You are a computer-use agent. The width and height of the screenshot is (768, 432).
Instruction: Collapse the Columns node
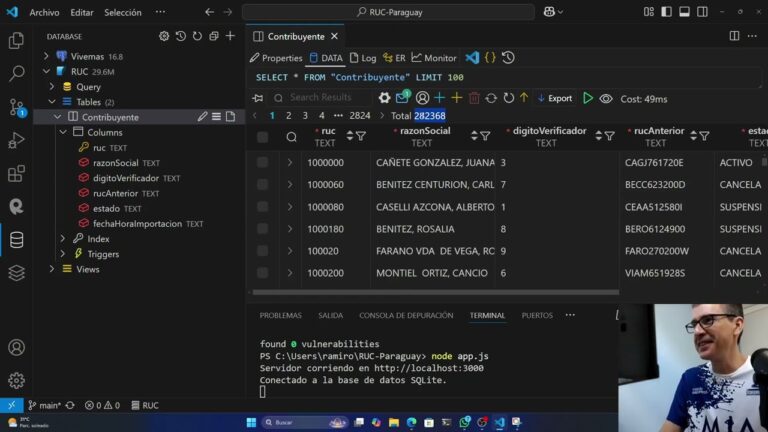click(x=63, y=132)
